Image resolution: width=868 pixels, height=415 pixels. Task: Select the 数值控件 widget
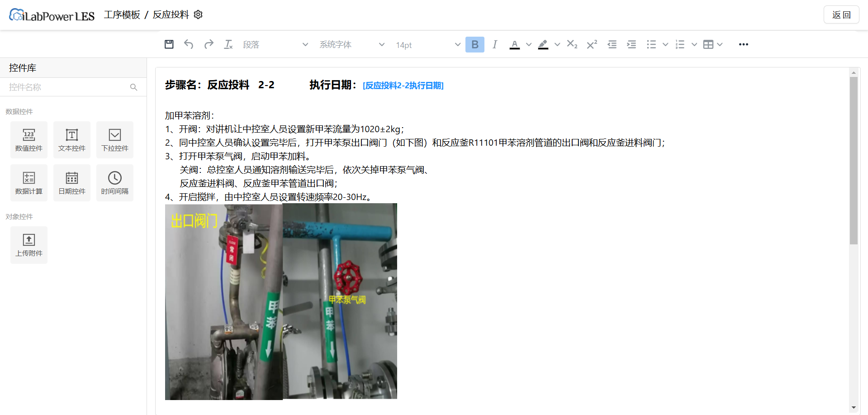click(x=29, y=140)
